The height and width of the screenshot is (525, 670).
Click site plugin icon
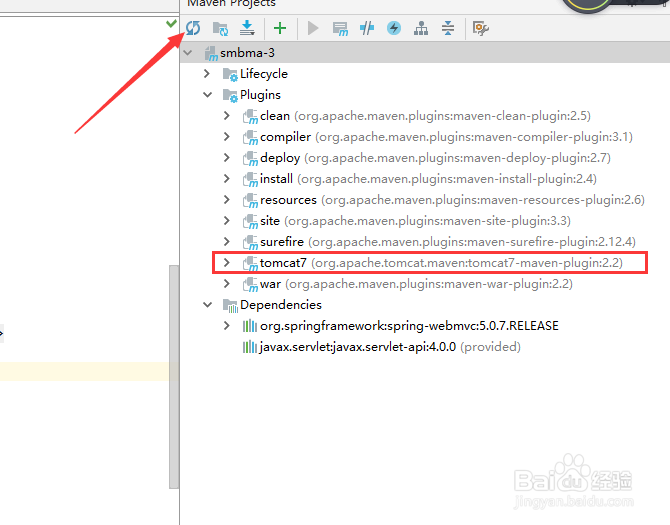coord(250,222)
